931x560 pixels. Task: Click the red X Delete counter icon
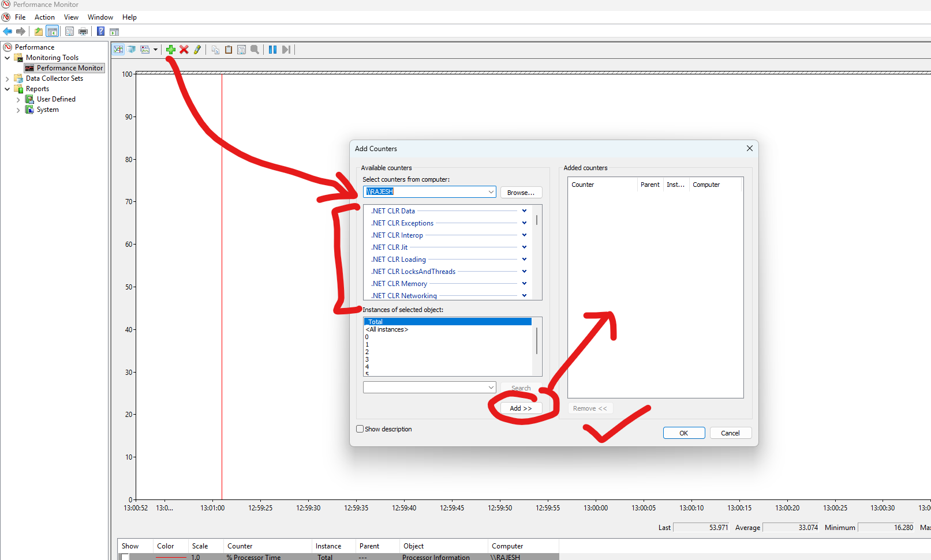pos(184,50)
